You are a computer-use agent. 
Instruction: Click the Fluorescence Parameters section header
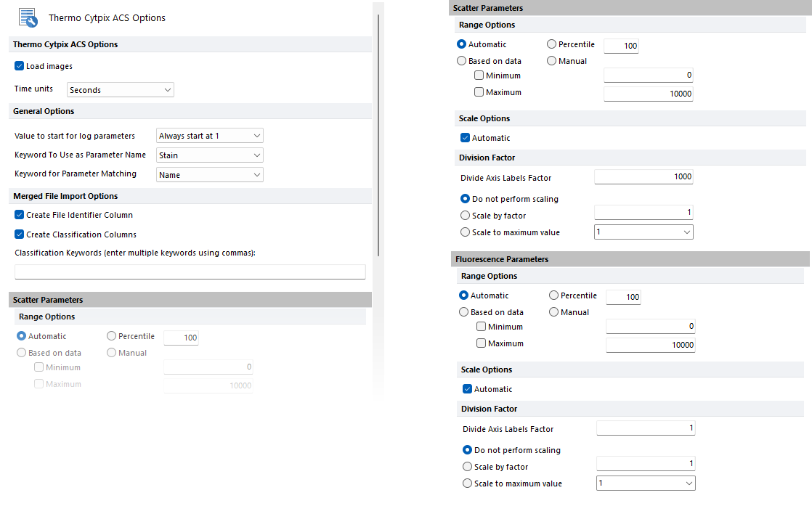(630, 259)
